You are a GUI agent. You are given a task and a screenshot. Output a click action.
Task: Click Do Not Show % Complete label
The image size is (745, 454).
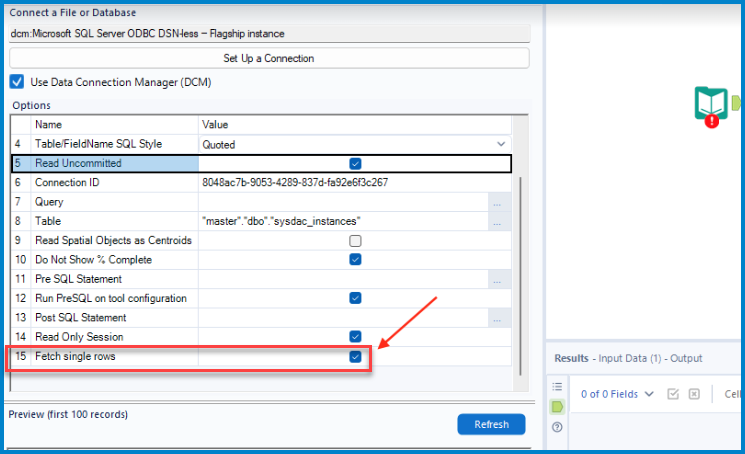[93, 260]
